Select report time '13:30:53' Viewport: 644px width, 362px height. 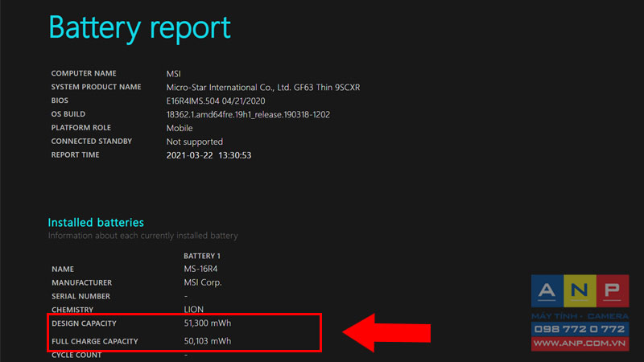(235, 155)
